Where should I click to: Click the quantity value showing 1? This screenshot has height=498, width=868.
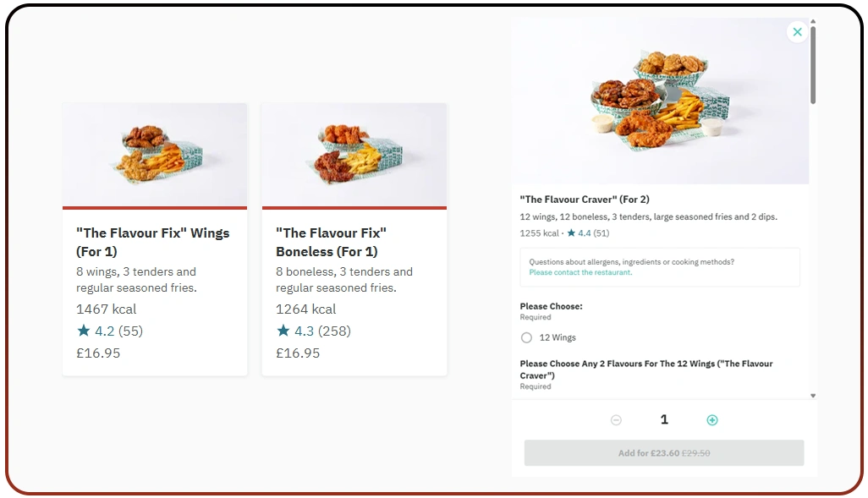663,419
